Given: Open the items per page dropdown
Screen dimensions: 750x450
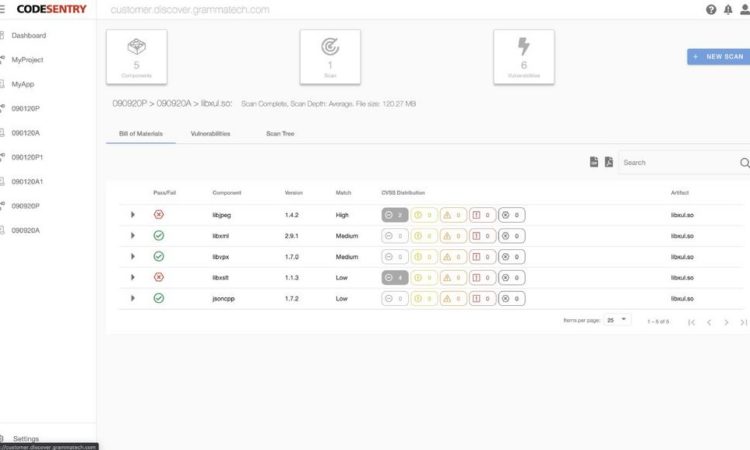Looking at the screenshot, I should pyautogui.click(x=617, y=320).
